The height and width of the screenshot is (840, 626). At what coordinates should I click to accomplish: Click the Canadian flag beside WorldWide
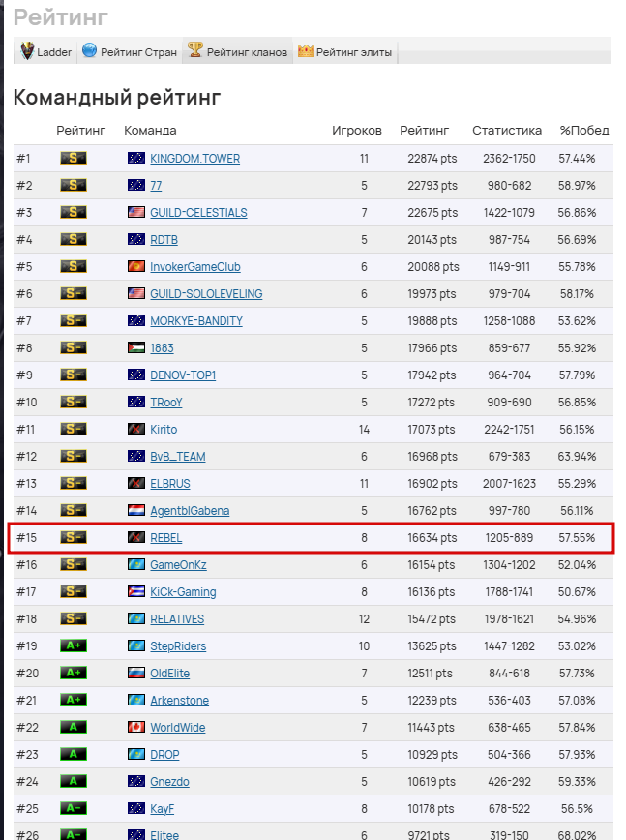tap(135, 728)
